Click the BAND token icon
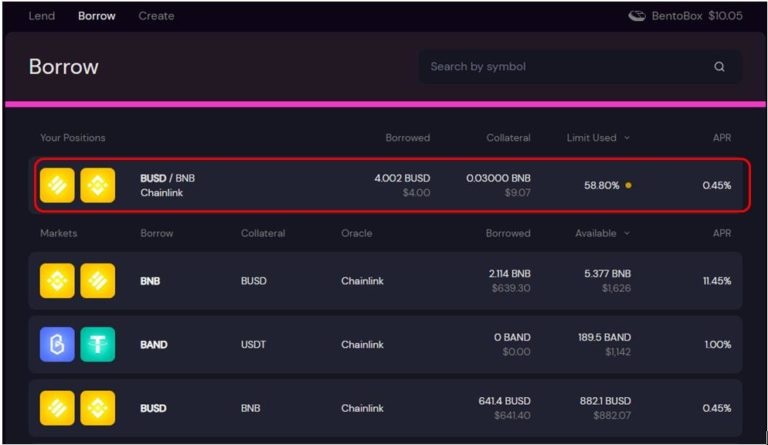The width and height of the screenshot is (768, 445). click(57, 345)
